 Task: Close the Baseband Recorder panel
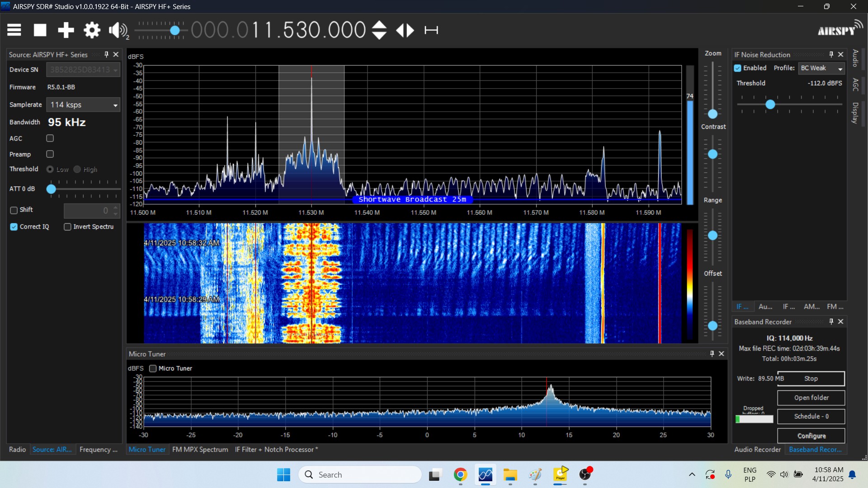click(841, 321)
